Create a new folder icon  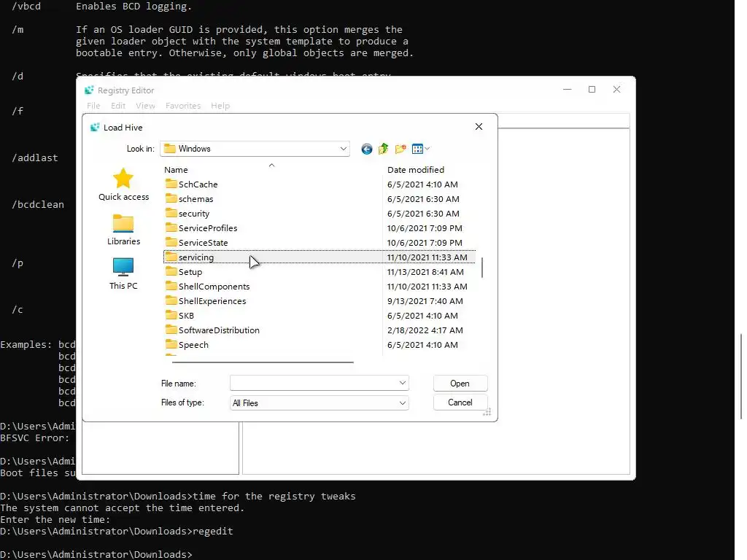pyautogui.click(x=400, y=149)
